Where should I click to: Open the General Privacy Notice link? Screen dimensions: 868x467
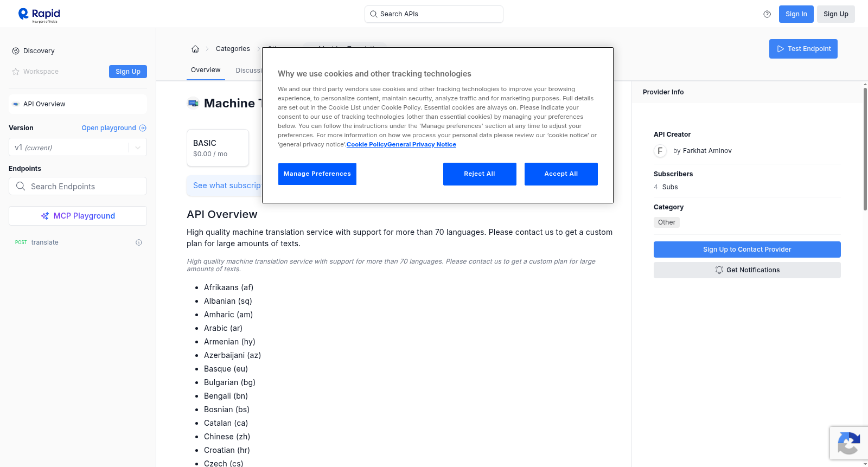pyautogui.click(x=422, y=144)
